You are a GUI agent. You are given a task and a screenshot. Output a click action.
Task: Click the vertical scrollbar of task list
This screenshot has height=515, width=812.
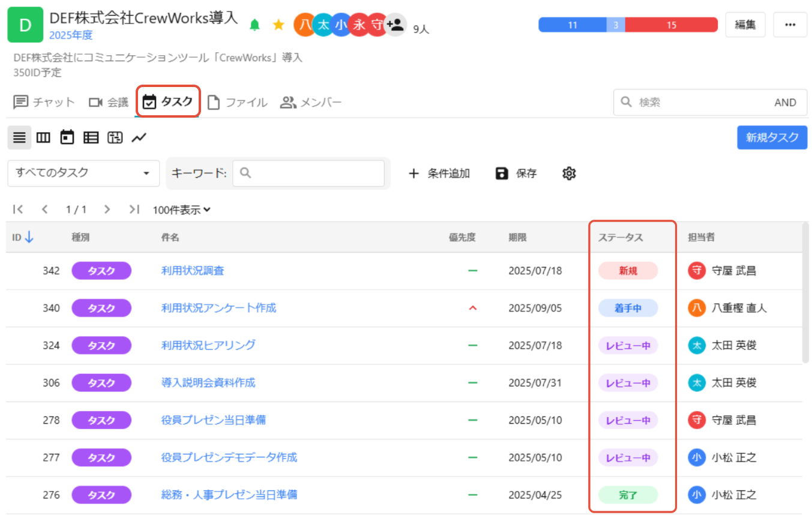[805, 293]
